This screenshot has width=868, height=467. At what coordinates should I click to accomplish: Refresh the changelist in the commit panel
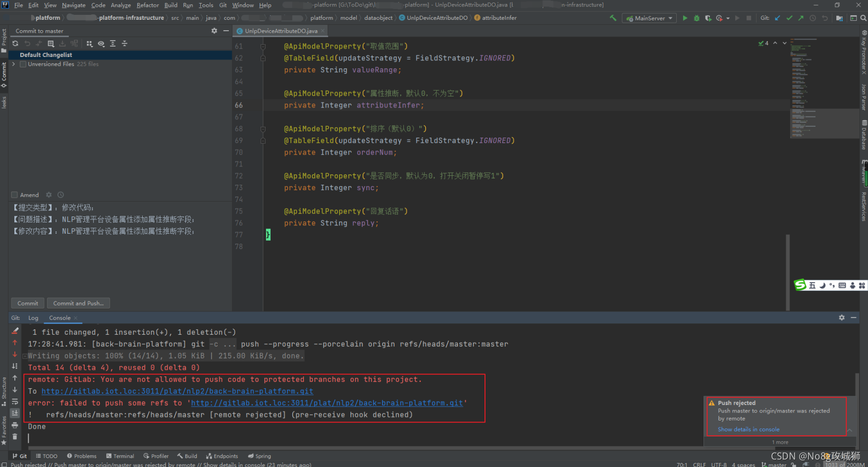click(x=15, y=44)
